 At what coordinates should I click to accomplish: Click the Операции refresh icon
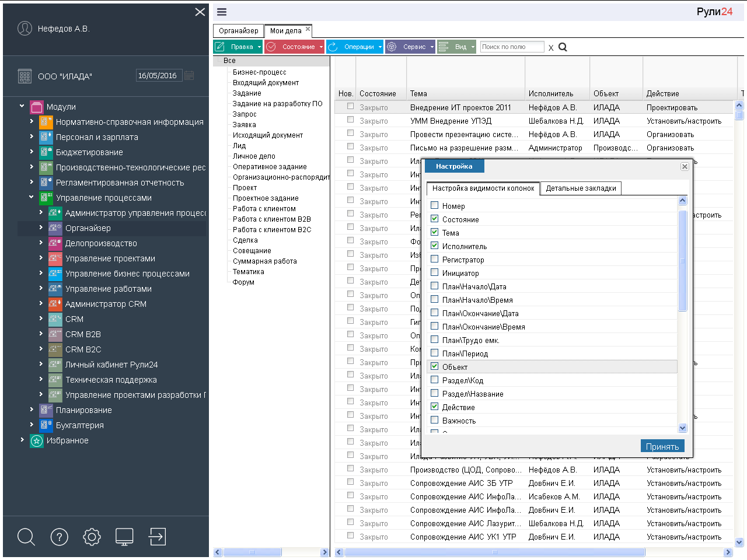point(333,47)
